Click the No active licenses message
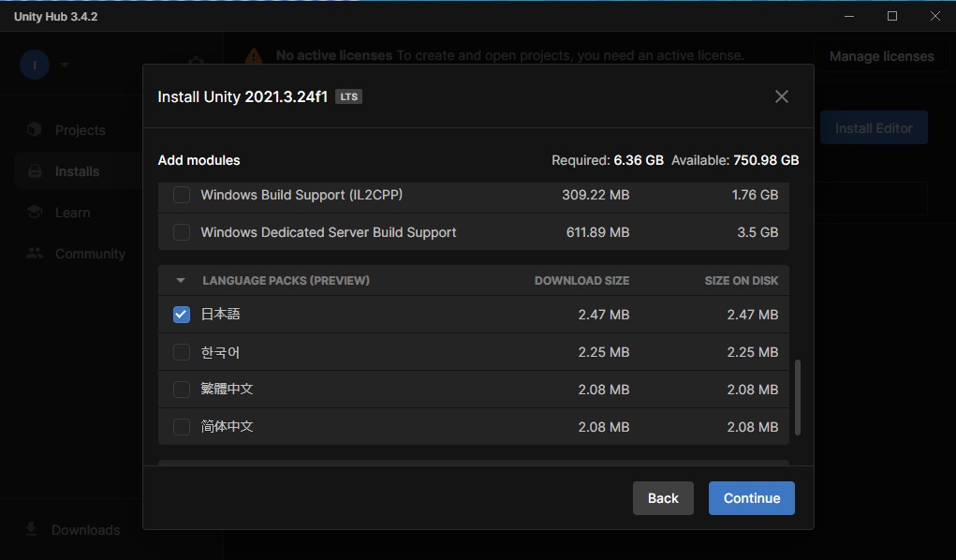The height and width of the screenshot is (560, 956). click(509, 55)
